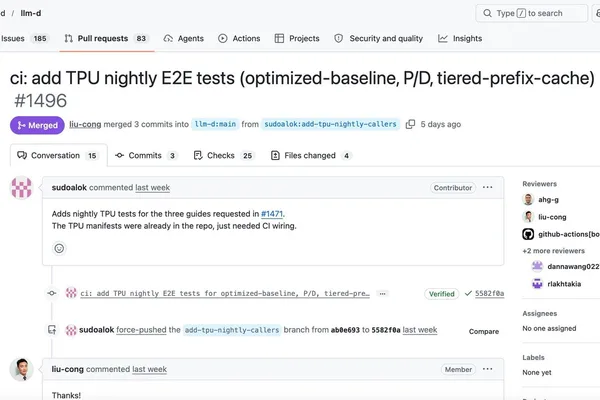Open liu-cong author link in second comment
This screenshot has width=600, height=400.
[x=67, y=369]
